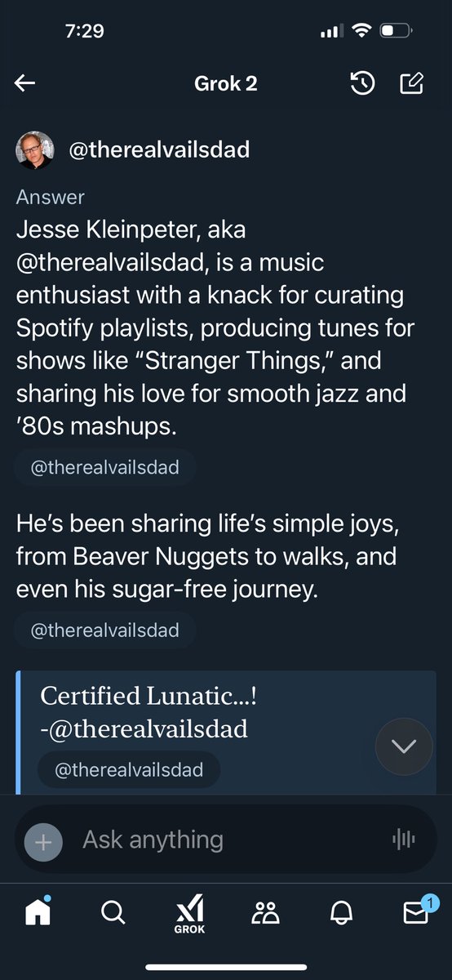Open chat history clock icon

pos(362,83)
